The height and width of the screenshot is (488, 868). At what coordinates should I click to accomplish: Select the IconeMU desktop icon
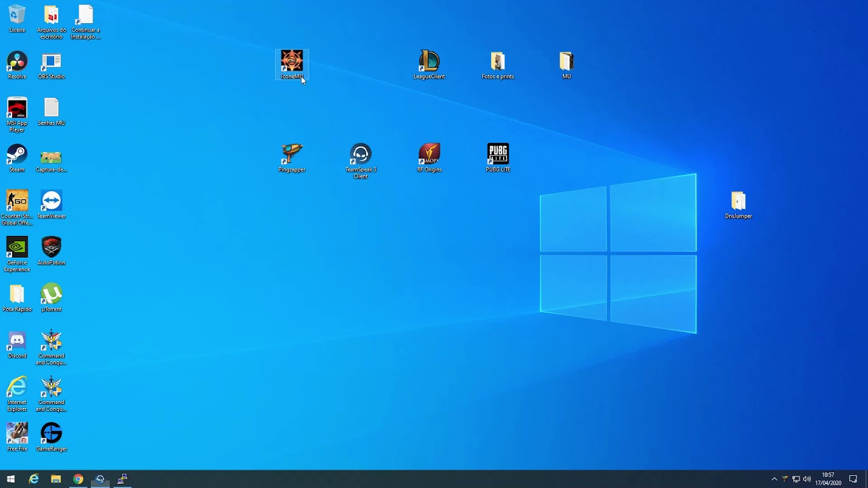point(292,65)
